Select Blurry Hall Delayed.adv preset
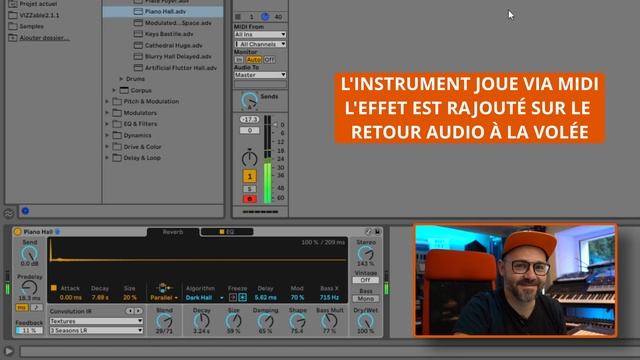 [x=178, y=56]
